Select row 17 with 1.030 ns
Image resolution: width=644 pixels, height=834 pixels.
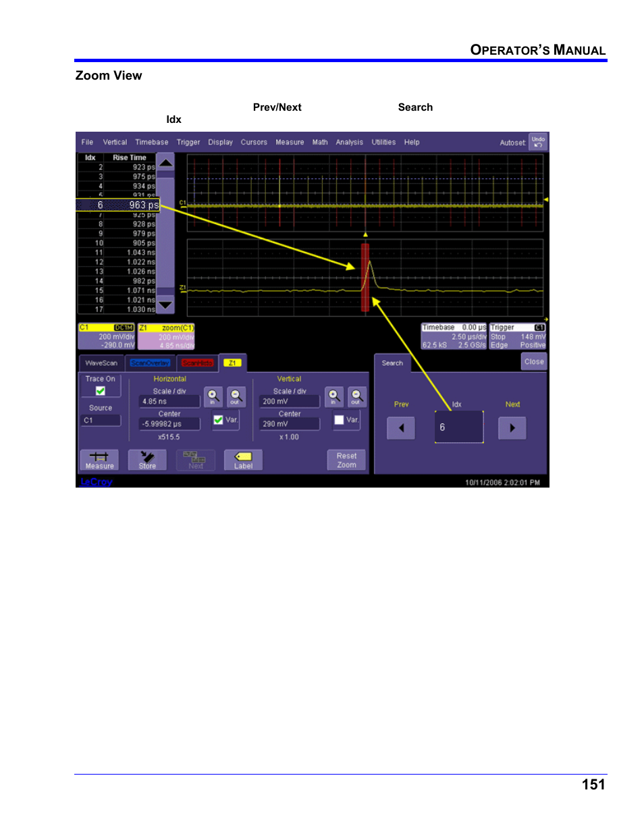[x=117, y=309]
